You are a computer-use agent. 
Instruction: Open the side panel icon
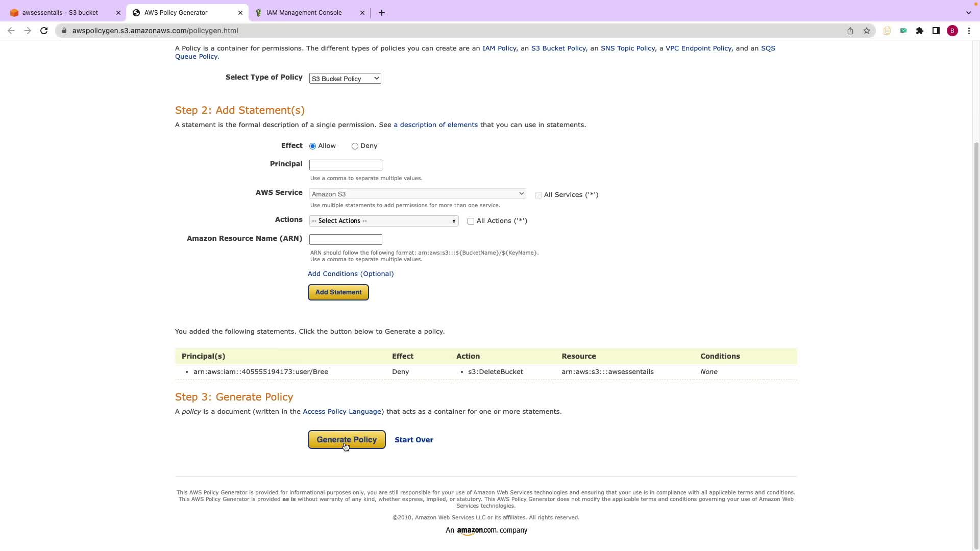coord(936,31)
